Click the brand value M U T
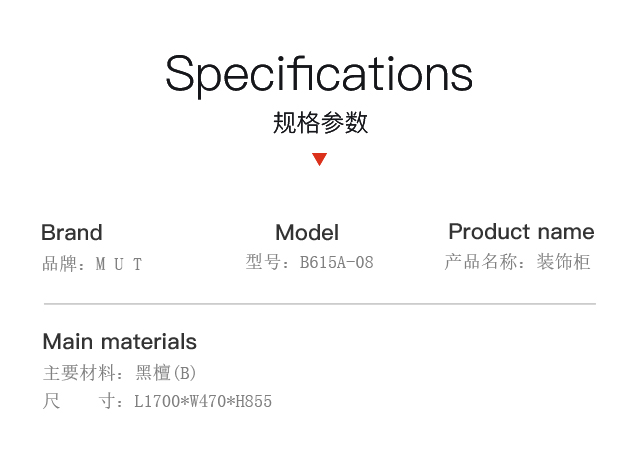Viewport: 640px width, 469px height. [x=119, y=264]
